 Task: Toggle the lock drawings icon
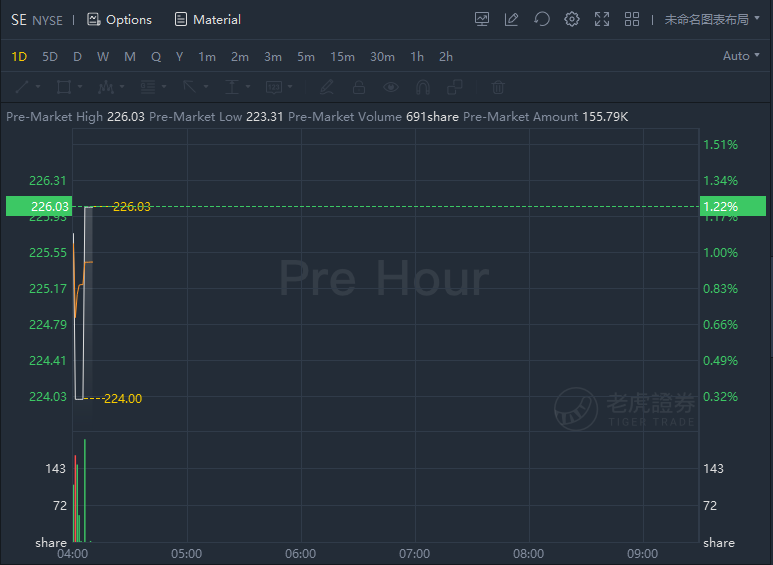359,87
